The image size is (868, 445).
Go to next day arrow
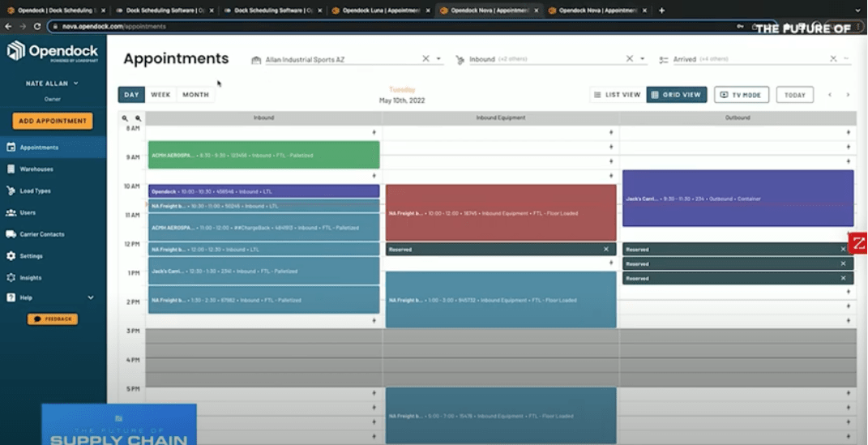coord(848,95)
